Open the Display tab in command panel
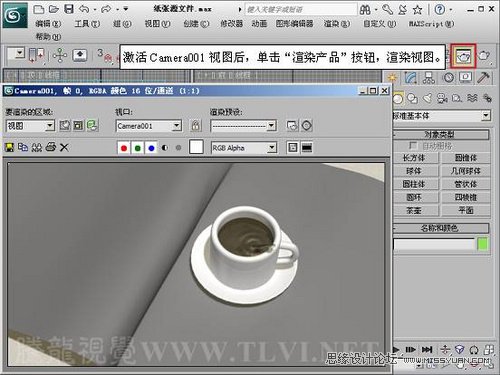 click(466, 78)
